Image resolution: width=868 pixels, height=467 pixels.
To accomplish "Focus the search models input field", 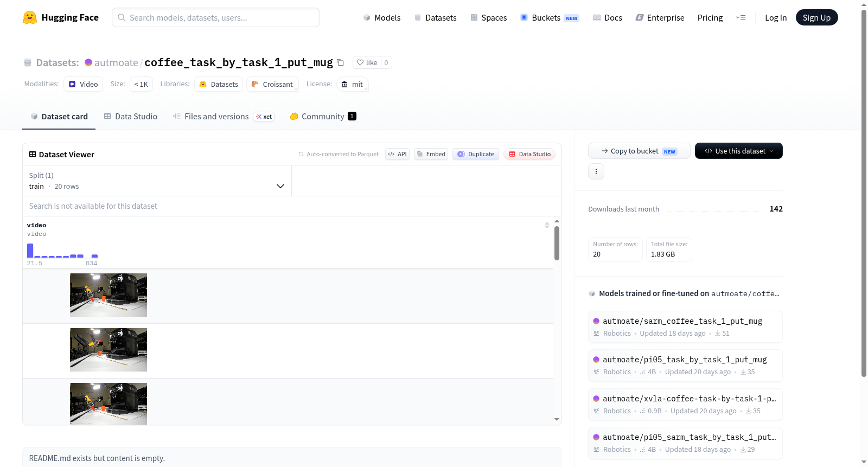I will click(216, 17).
